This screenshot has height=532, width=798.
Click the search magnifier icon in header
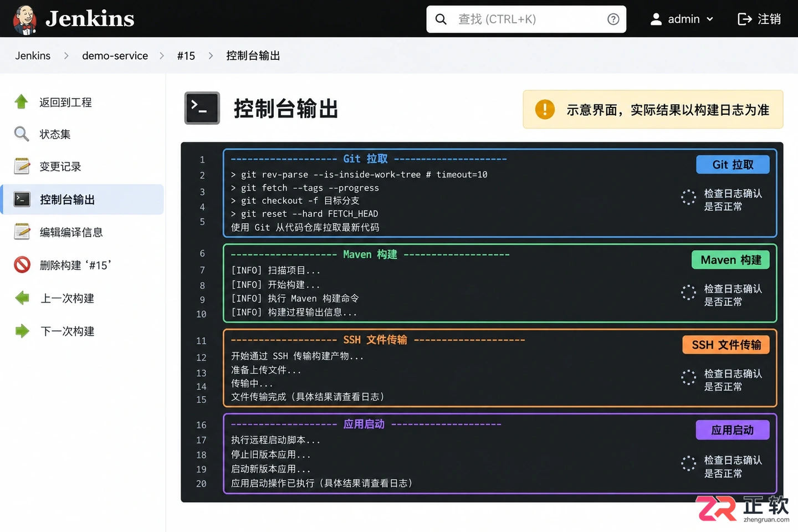click(x=441, y=19)
